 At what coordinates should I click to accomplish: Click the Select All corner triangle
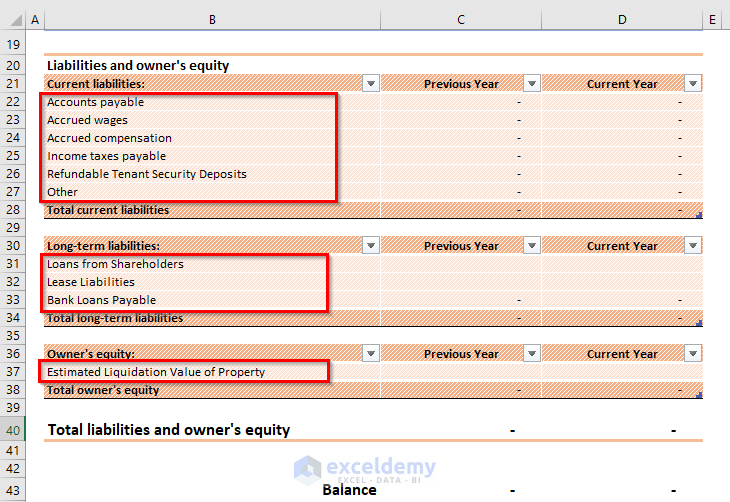[16, 20]
